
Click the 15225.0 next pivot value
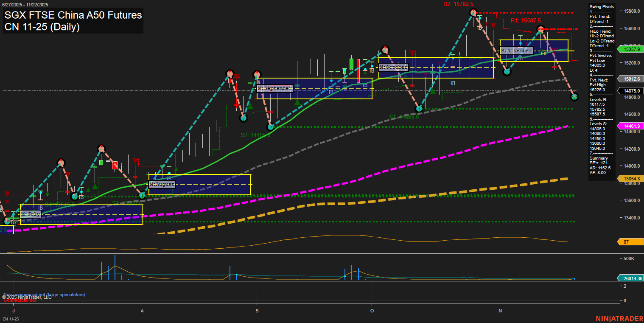597,90
